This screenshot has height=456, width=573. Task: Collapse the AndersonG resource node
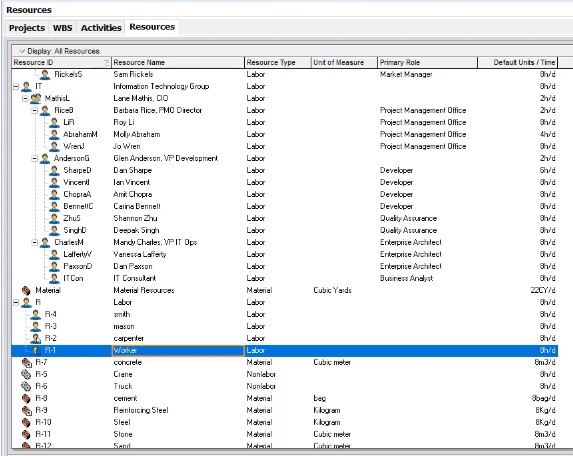[x=34, y=159]
